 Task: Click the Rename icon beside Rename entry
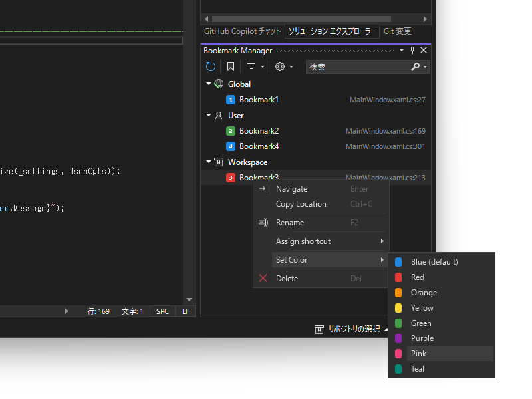click(263, 222)
